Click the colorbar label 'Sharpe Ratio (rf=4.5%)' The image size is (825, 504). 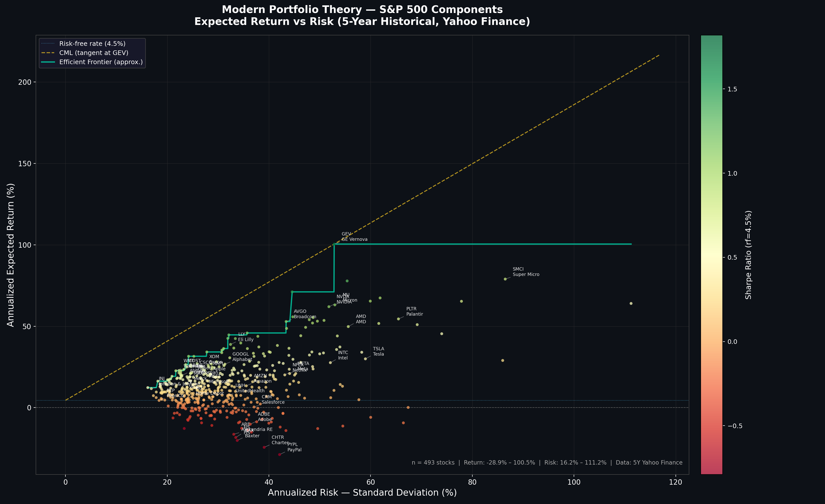point(748,255)
